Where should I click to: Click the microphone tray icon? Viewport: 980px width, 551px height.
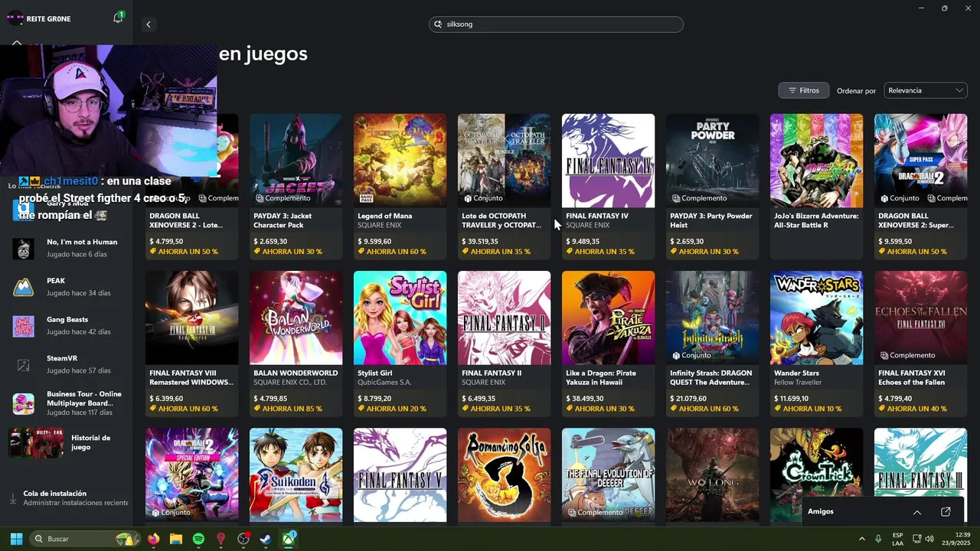(878, 539)
